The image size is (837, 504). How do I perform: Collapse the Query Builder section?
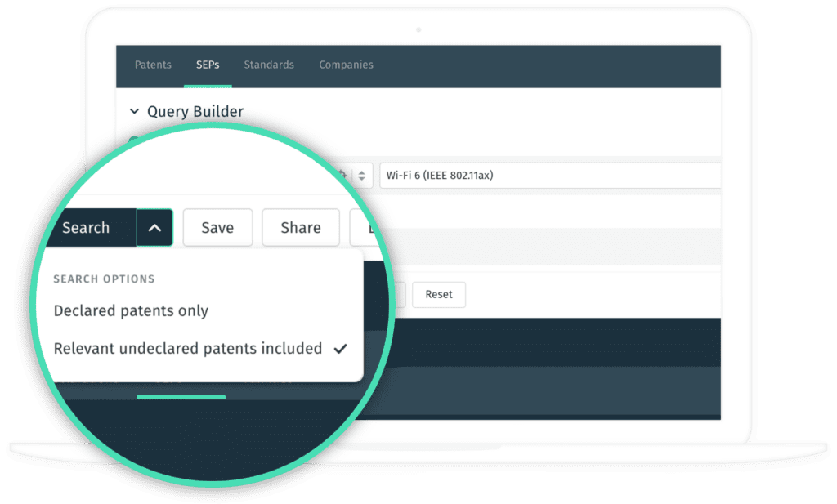point(135,111)
